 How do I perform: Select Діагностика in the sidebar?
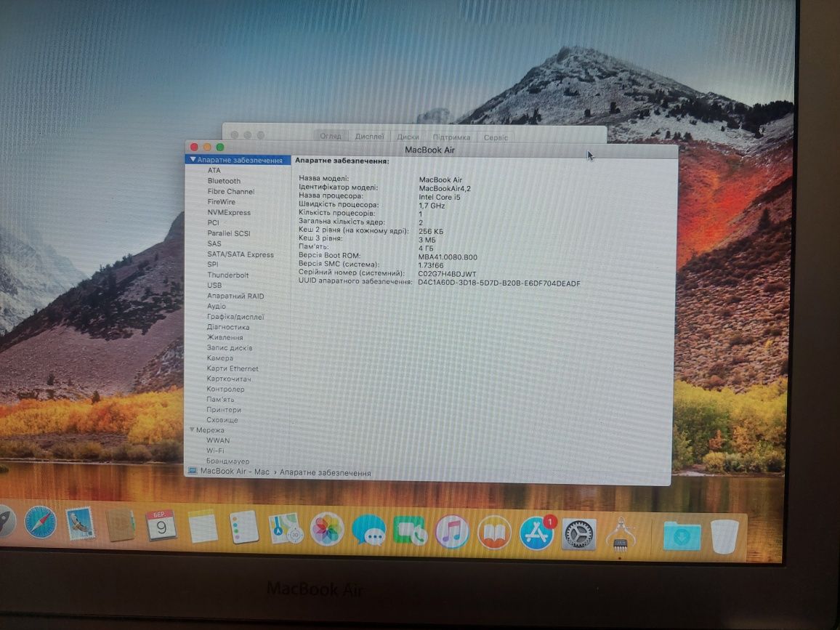(x=228, y=327)
